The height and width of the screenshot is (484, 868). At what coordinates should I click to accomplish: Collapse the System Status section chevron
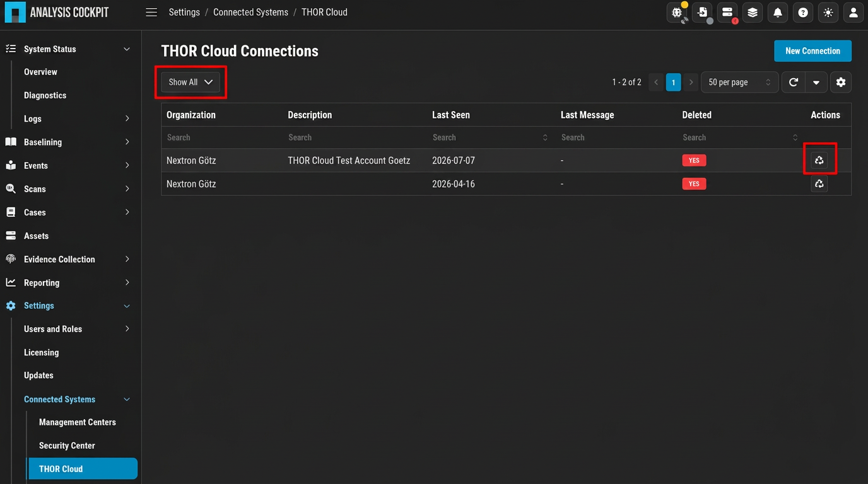pos(127,49)
